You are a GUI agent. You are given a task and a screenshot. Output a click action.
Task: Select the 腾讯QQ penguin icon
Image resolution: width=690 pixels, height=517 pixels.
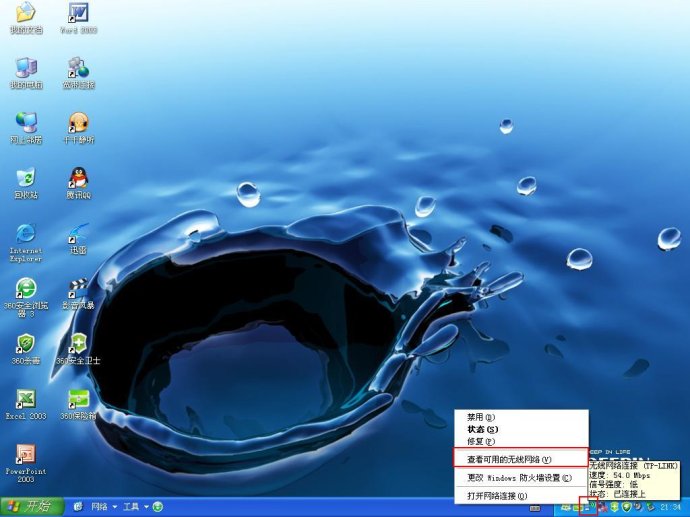tap(79, 183)
